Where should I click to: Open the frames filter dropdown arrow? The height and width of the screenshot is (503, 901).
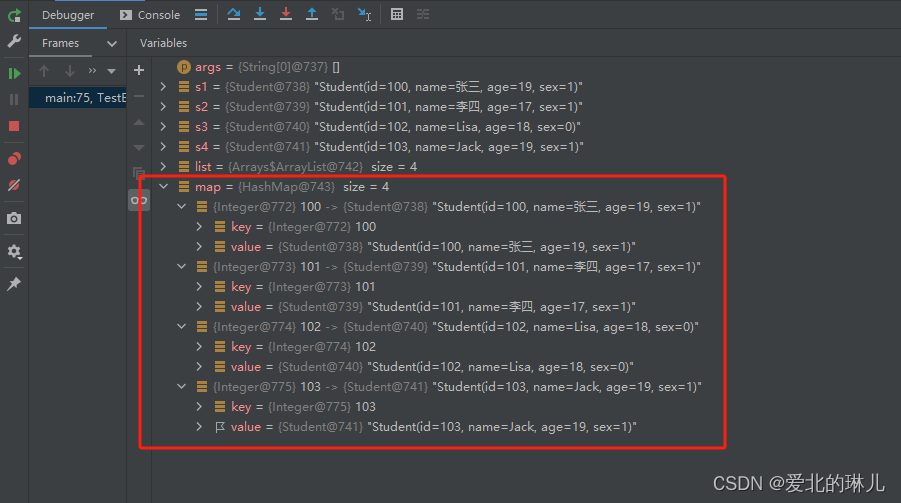(111, 72)
